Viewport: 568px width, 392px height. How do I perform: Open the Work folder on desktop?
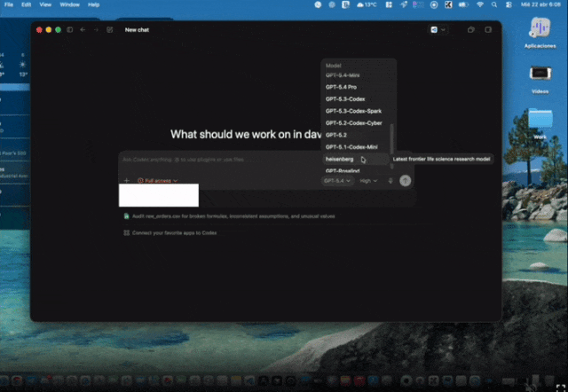[540, 122]
